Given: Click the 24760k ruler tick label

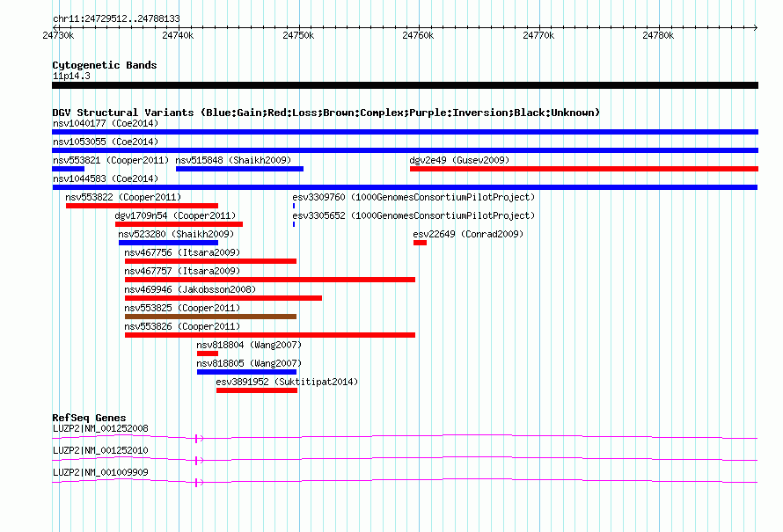Looking at the screenshot, I should click(418, 35).
